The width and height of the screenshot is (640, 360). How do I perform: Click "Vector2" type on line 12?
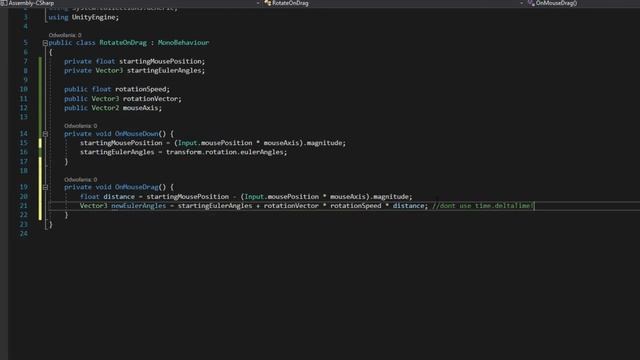click(x=105, y=108)
